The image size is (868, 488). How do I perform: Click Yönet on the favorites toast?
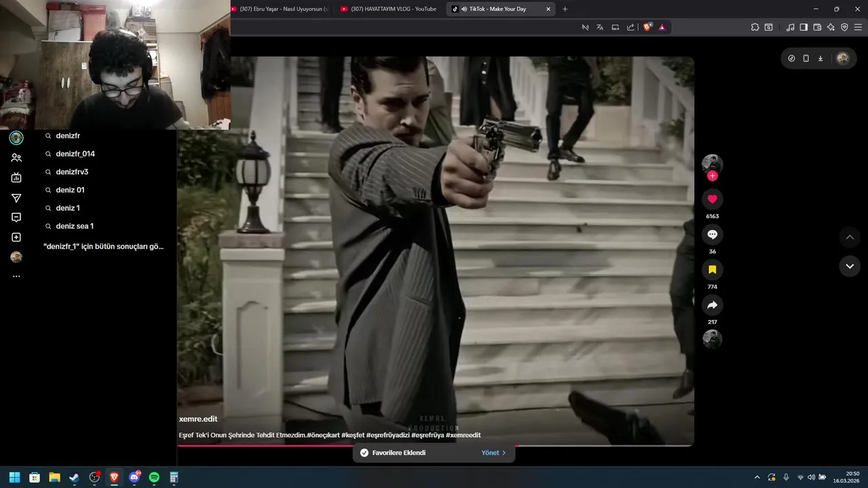point(494,453)
